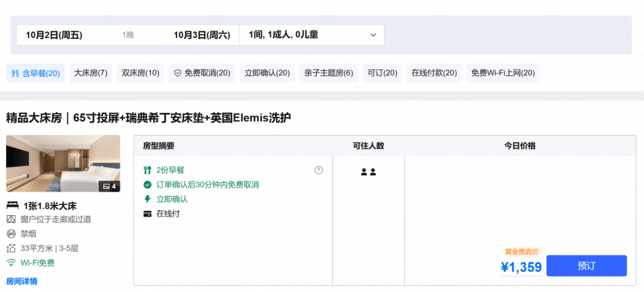Click the lightning instant confirmation icon
Image resolution: width=644 pixels, height=292 pixels.
click(147, 199)
